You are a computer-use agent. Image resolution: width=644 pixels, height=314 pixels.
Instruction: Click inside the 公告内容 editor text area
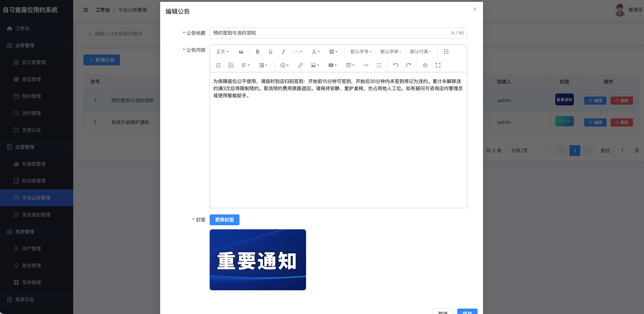click(338, 140)
